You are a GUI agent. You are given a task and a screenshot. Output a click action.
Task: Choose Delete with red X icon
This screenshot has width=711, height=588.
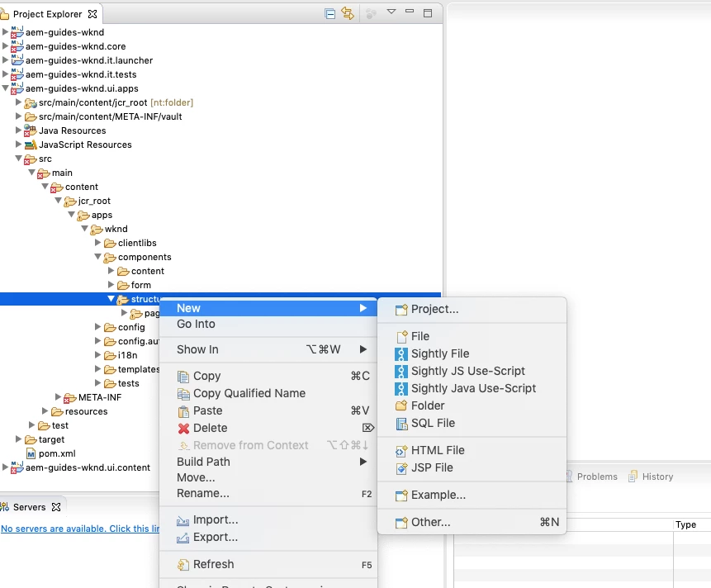[268, 428]
